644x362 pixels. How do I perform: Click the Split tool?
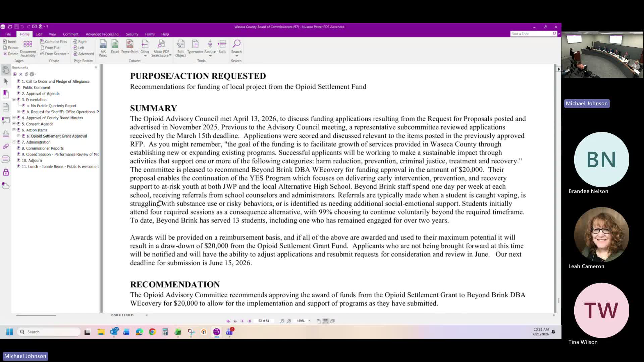click(222, 47)
